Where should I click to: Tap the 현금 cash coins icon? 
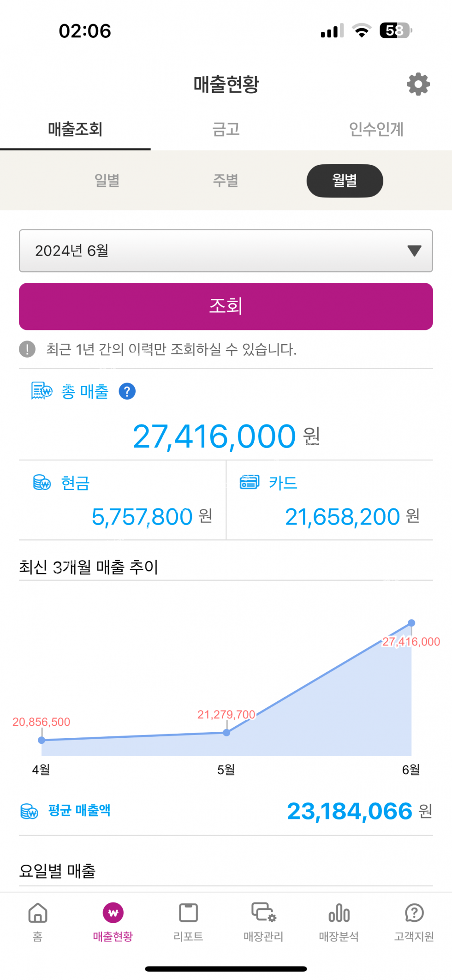coord(42,483)
